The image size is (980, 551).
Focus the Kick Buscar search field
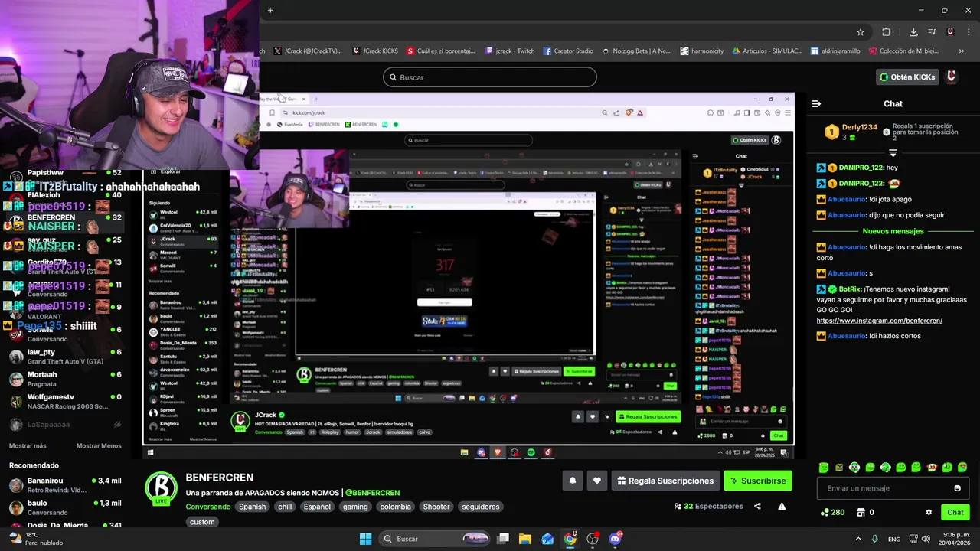click(x=490, y=77)
